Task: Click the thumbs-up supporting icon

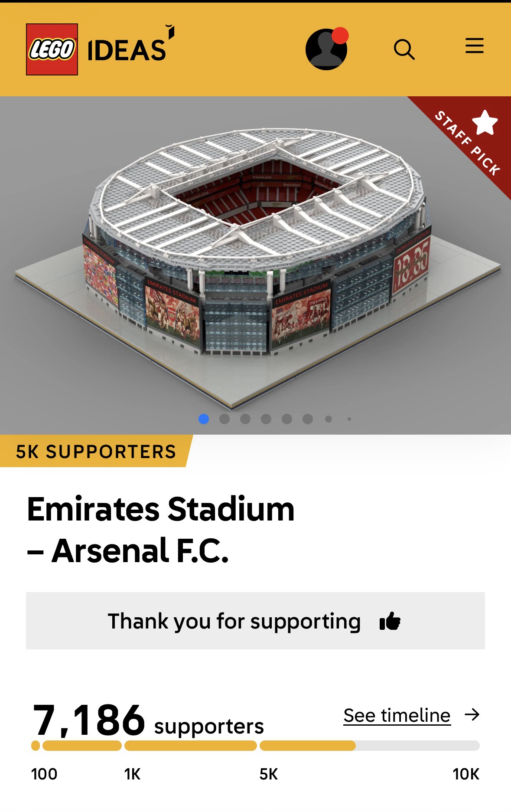Action: pos(390,621)
